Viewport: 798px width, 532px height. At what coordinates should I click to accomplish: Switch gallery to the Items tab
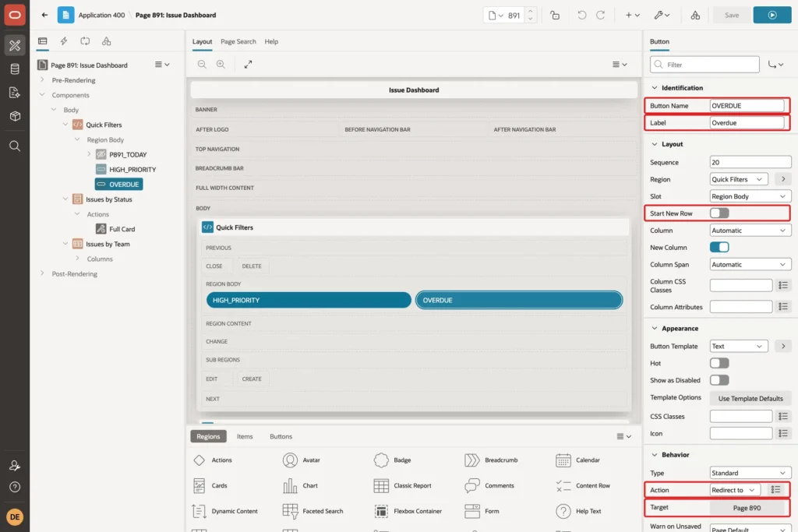tap(245, 436)
